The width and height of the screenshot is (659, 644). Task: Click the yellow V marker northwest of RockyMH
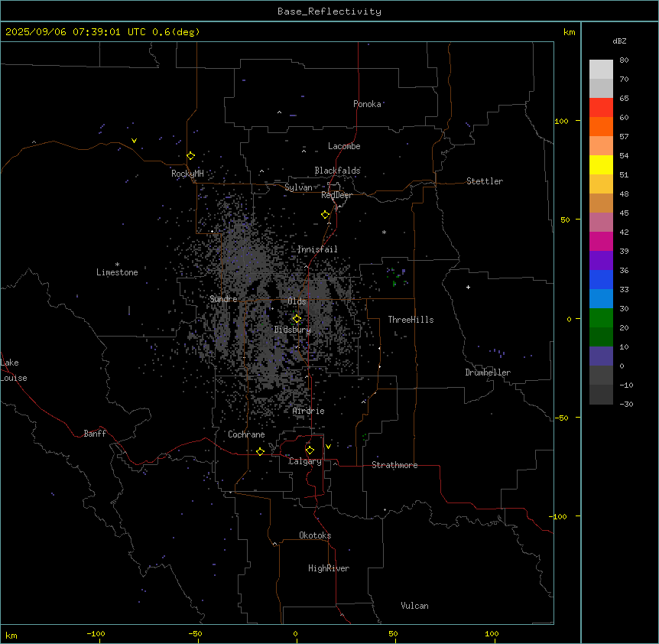tap(134, 141)
